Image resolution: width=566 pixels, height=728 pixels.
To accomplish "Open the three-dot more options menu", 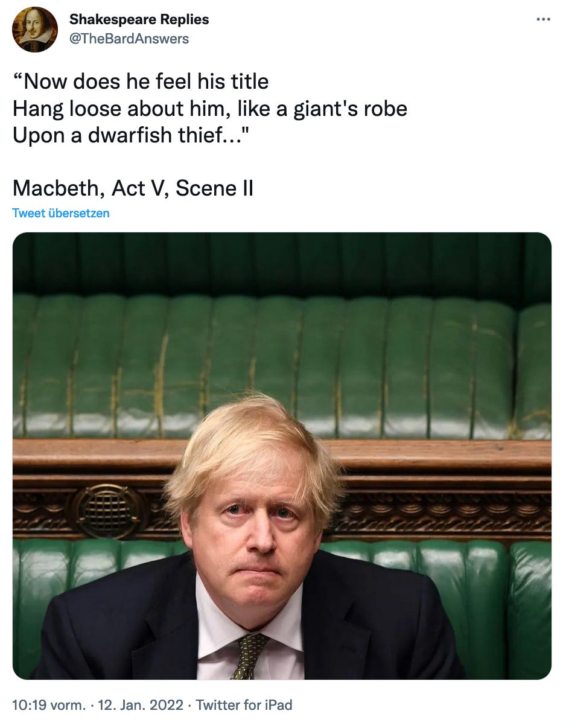I will pyautogui.click(x=543, y=19).
